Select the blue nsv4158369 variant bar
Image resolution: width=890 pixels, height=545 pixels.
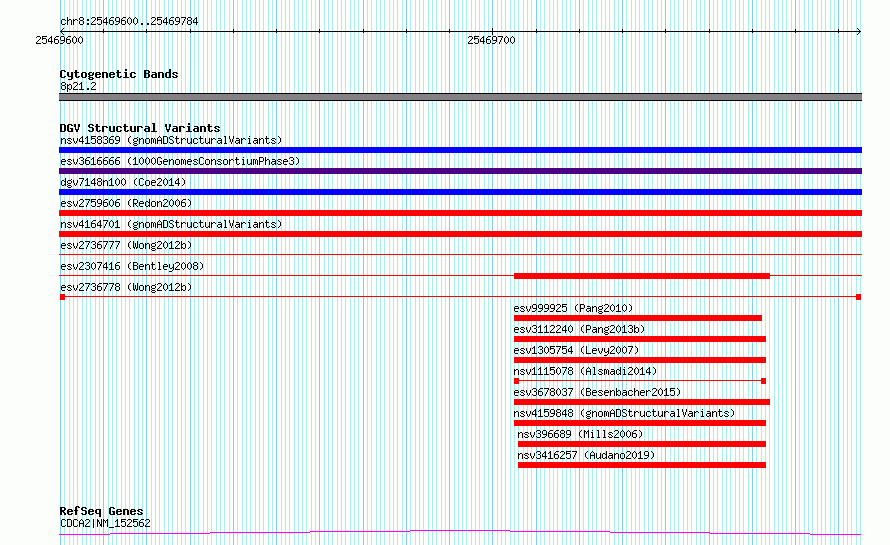(460, 150)
